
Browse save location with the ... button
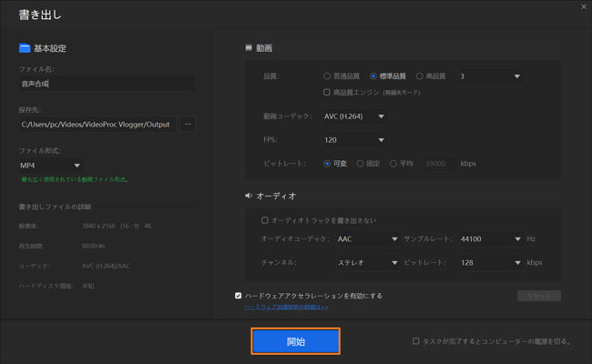(x=188, y=124)
